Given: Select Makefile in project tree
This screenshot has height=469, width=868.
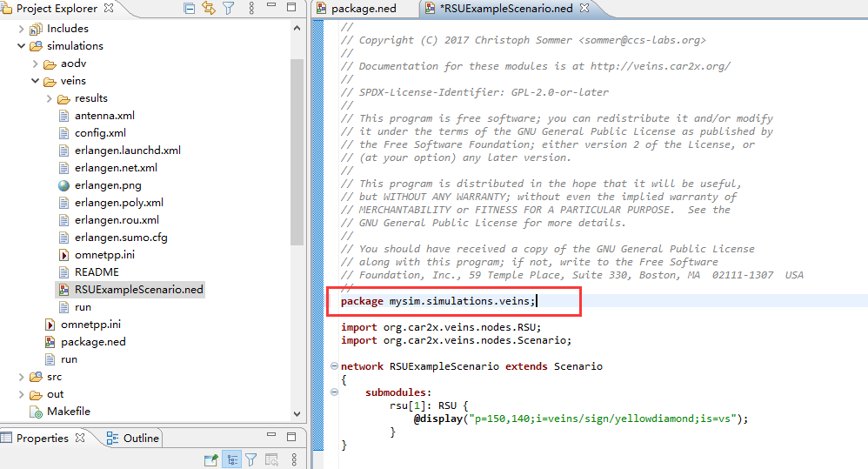Looking at the screenshot, I should point(69,412).
